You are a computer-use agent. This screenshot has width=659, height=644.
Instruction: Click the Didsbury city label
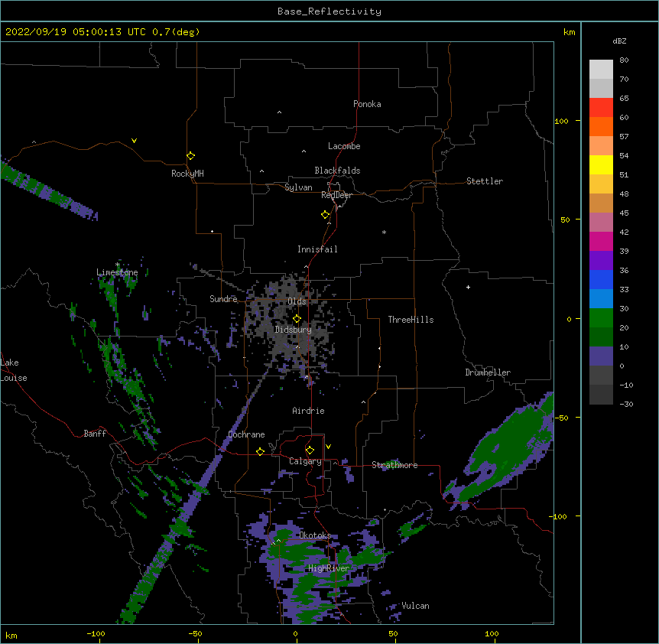coord(294,330)
